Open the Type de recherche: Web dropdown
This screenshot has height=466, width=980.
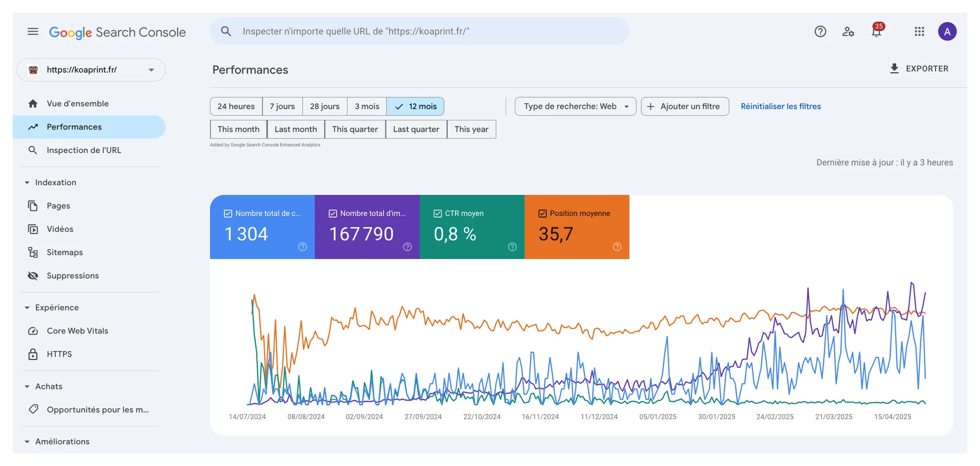(575, 106)
